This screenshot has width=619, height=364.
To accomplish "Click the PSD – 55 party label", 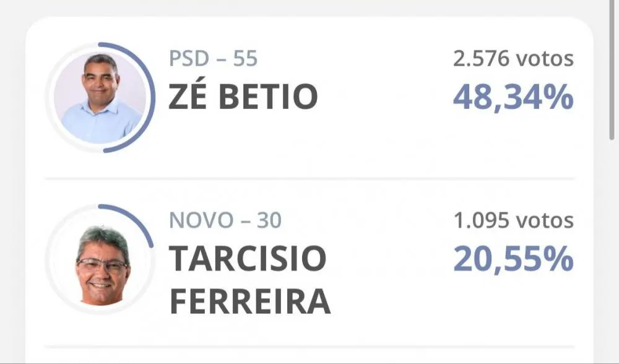I will [213, 58].
